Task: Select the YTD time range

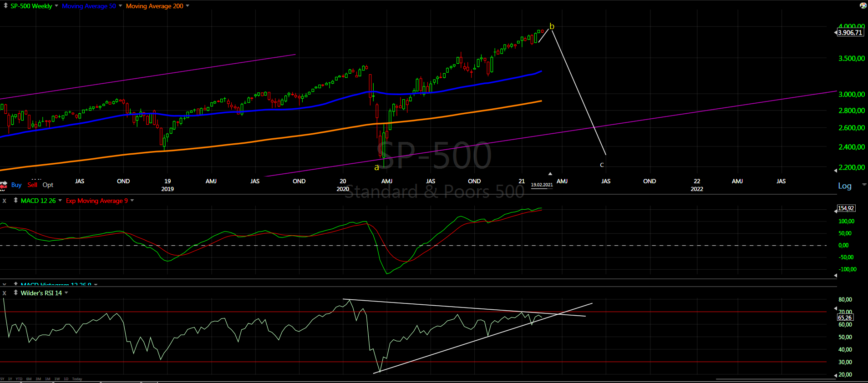Action: (19, 379)
